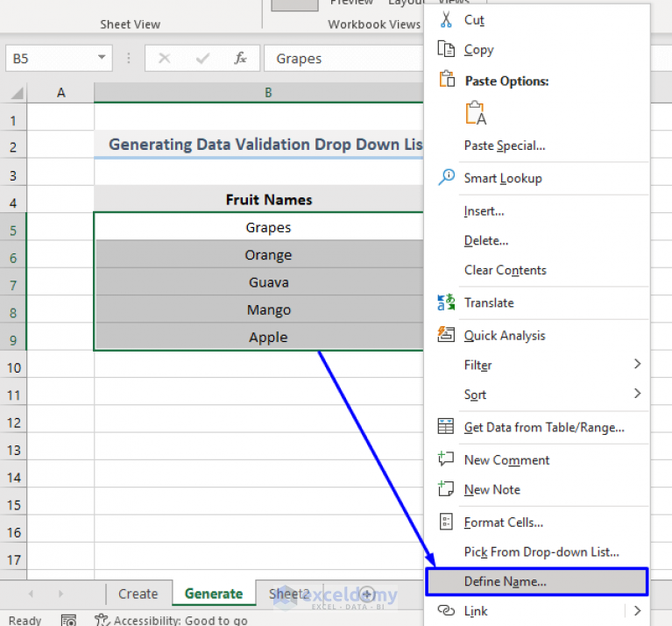672x626 pixels.
Task: Click the New Comment icon
Action: [446, 459]
